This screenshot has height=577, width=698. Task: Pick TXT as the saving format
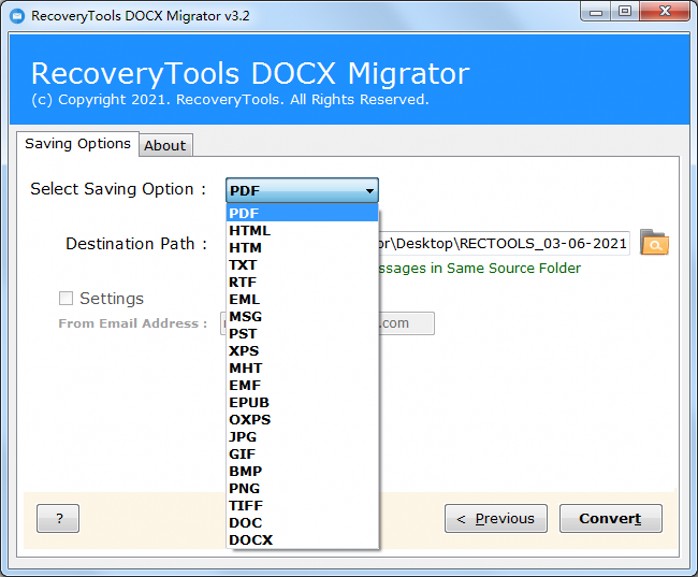(x=302, y=265)
